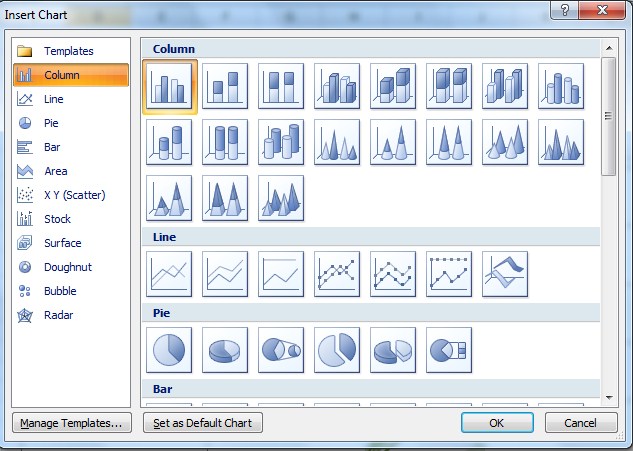Pick the 100% Stacked Line chart
The height and width of the screenshot is (451, 633).
coord(281,274)
